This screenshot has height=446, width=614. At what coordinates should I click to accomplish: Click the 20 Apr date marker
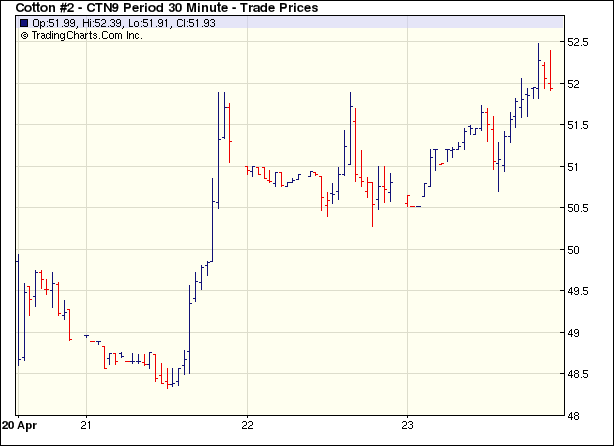(x=20, y=423)
